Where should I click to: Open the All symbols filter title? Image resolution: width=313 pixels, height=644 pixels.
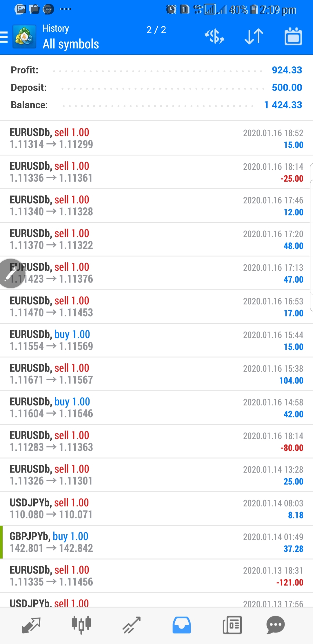point(71,44)
